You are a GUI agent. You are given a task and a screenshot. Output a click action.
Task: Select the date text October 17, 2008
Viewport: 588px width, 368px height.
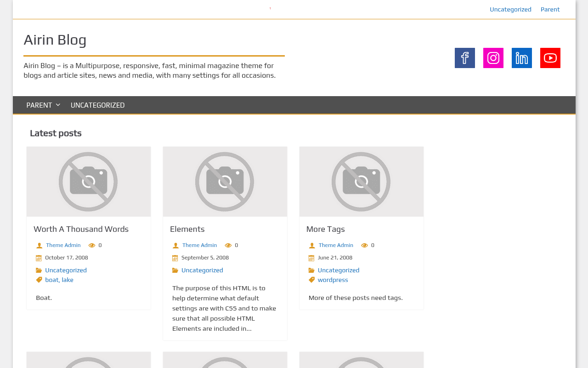point(67,258)
